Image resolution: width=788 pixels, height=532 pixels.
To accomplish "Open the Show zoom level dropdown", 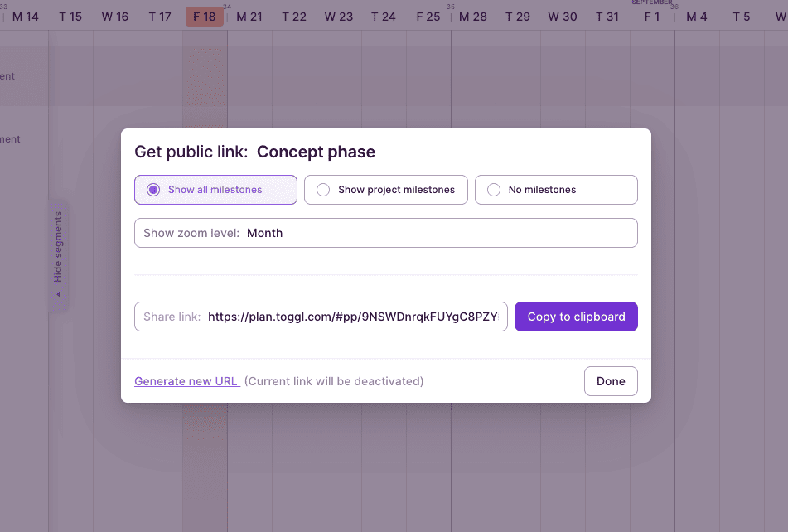I will point(385,233).
